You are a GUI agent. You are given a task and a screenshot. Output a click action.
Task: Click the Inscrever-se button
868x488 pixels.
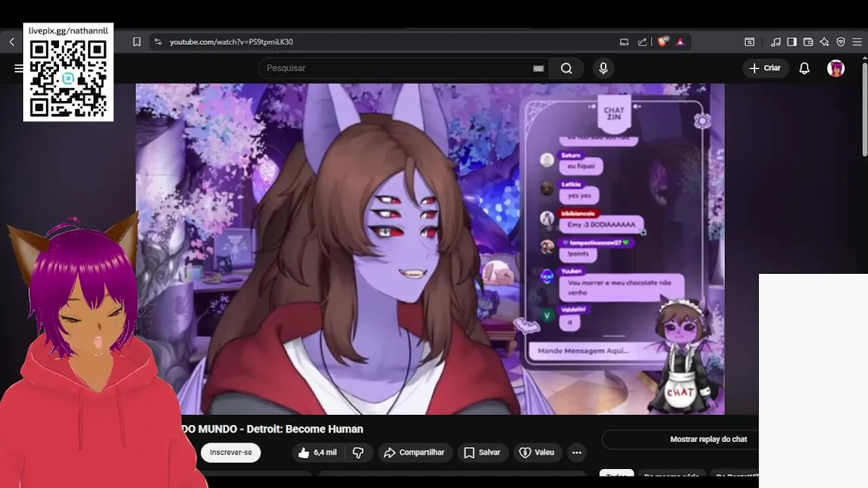(231, 453)
